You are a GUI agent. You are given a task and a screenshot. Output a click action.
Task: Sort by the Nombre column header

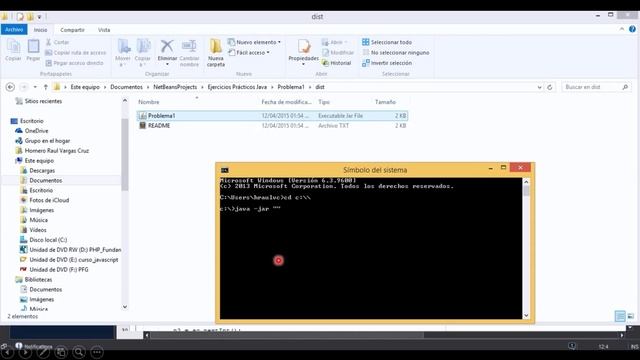point(149,102)
